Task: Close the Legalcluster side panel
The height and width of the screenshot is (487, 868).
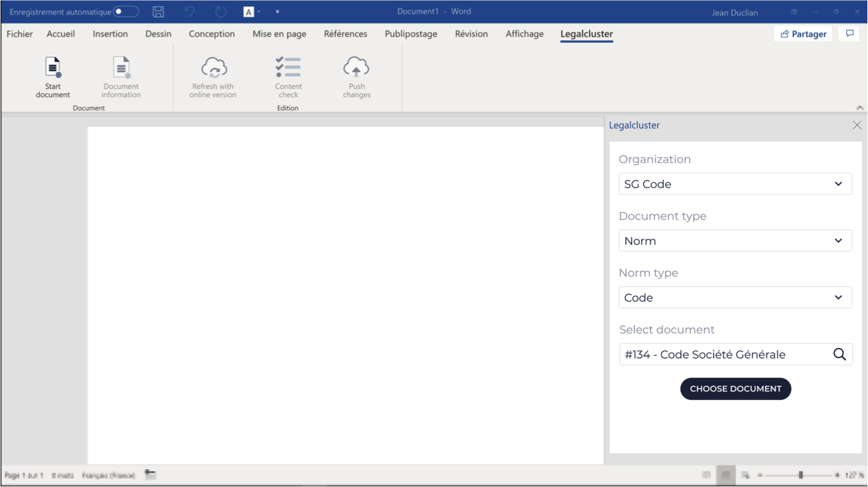Action: (857, 125)
